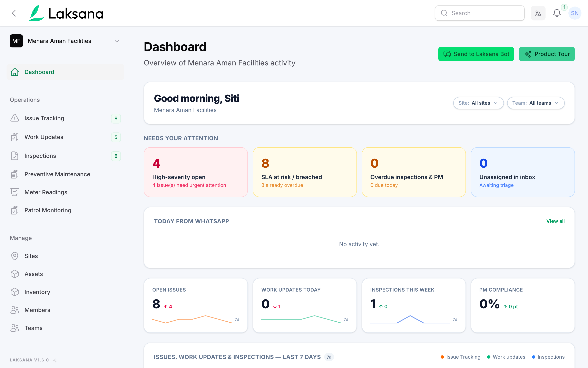The height and width of the screenshot is (368, 588).
Task: Click the sparkle icon beside Laksana version
Action: pos(55,360)
